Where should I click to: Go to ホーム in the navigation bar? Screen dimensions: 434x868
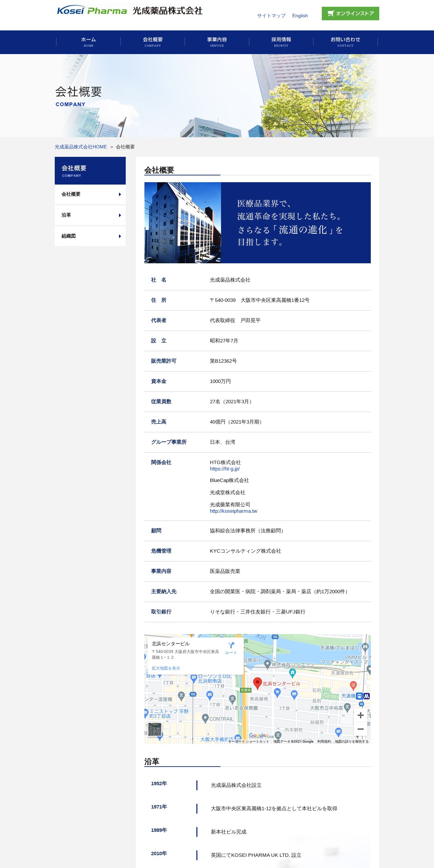[x=89, y=42]
